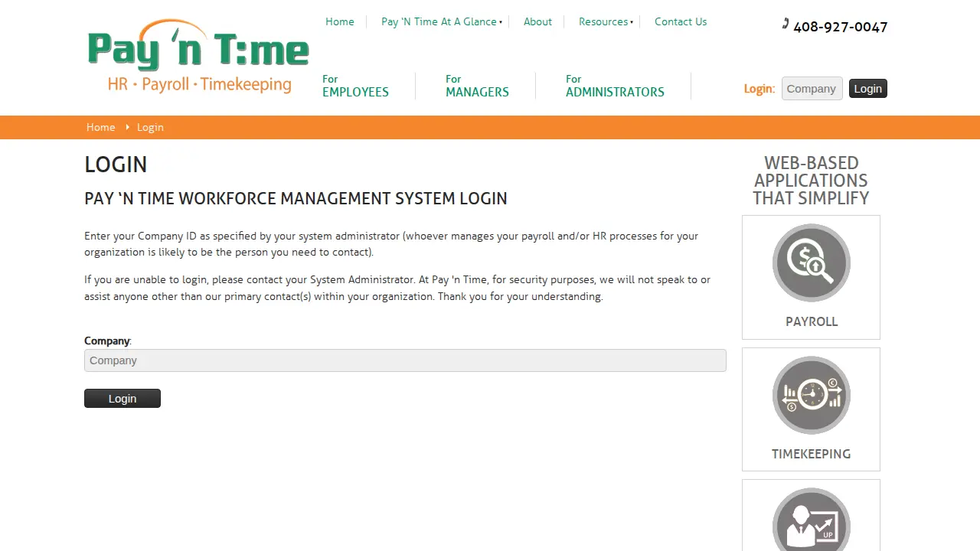Screen dimensions: 980x551
Task: Open the For Employees section
Action: pyautogui.click(x=355, y=86)
